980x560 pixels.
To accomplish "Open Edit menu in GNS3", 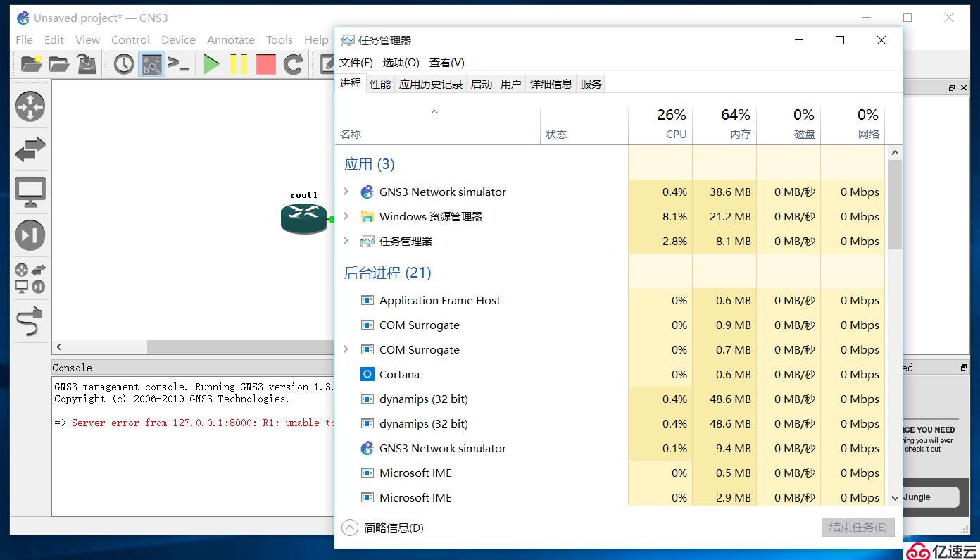I will 54,39.
